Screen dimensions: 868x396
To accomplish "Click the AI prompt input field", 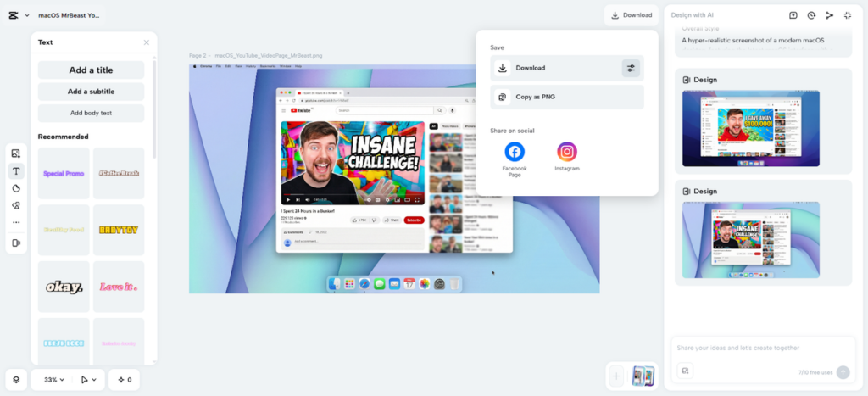I will pyautogui.click(x=759, y=348).
